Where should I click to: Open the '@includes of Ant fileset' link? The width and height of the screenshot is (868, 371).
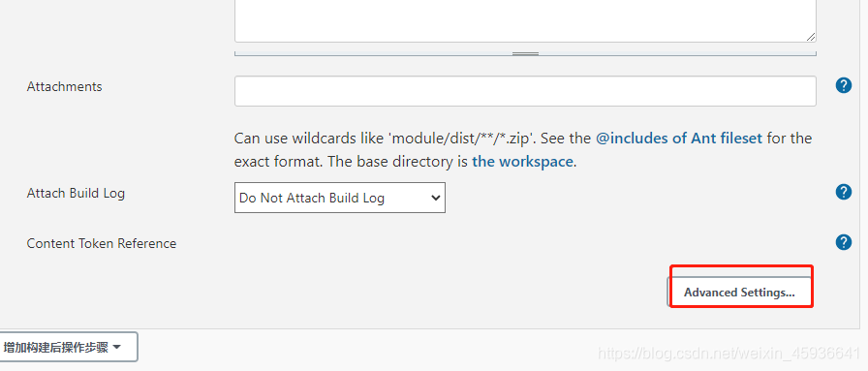[x=679, y=138]
